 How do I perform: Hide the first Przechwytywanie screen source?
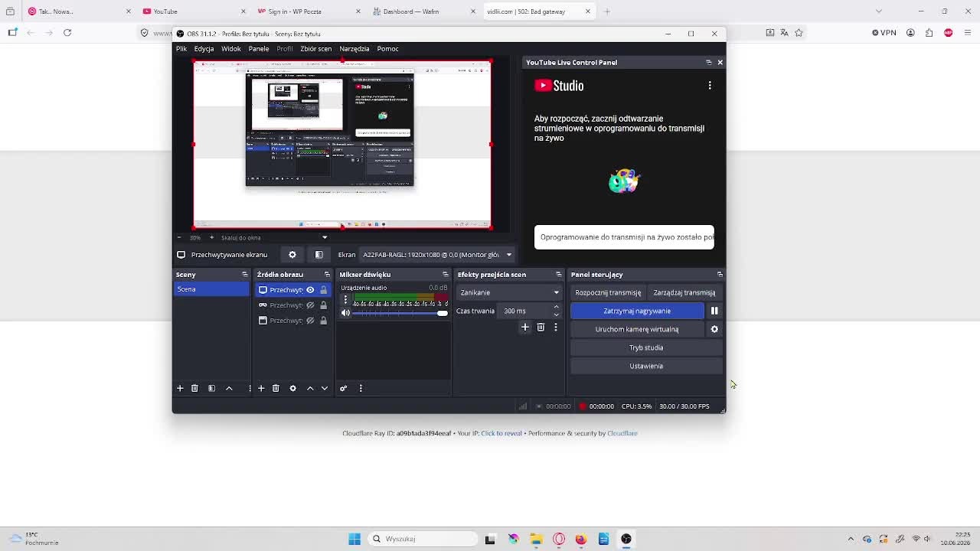coord(310,290)
